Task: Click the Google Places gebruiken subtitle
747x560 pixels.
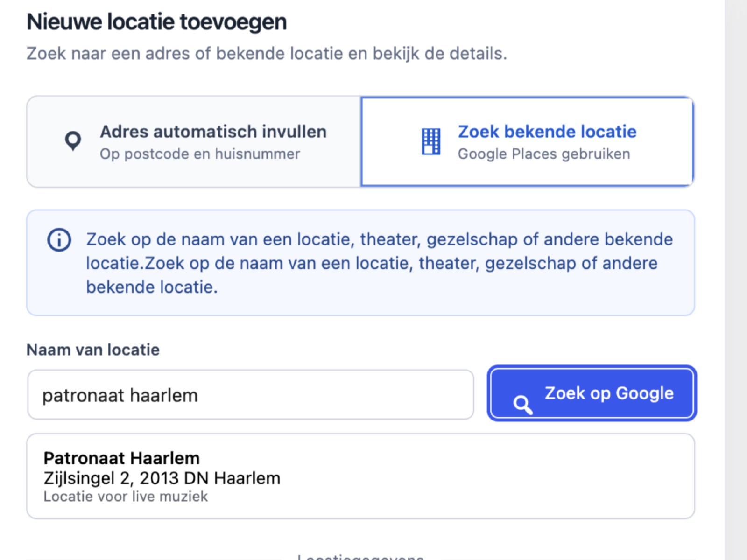Action: click(x=544, y=154)
